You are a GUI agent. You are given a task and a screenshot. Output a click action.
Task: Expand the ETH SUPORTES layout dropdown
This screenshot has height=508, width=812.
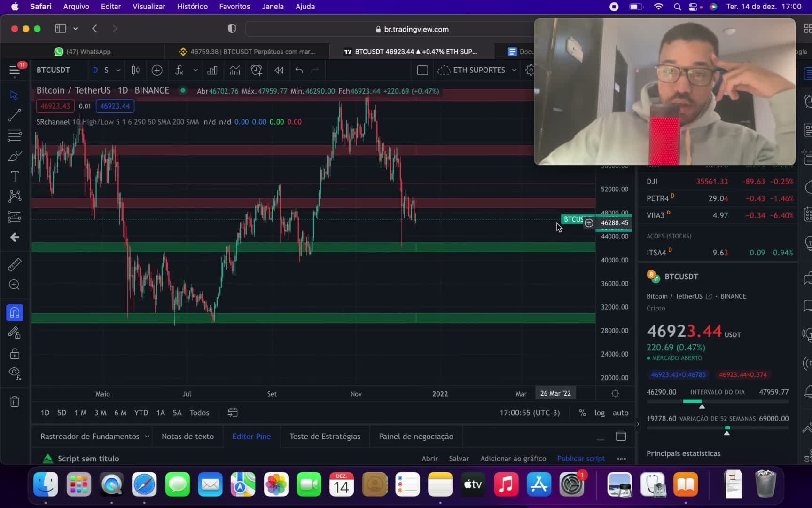tap(514, 70)
